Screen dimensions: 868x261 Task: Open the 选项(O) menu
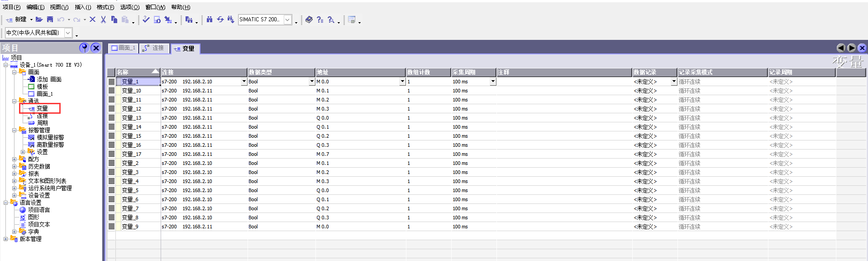click(x=129, y=7)
